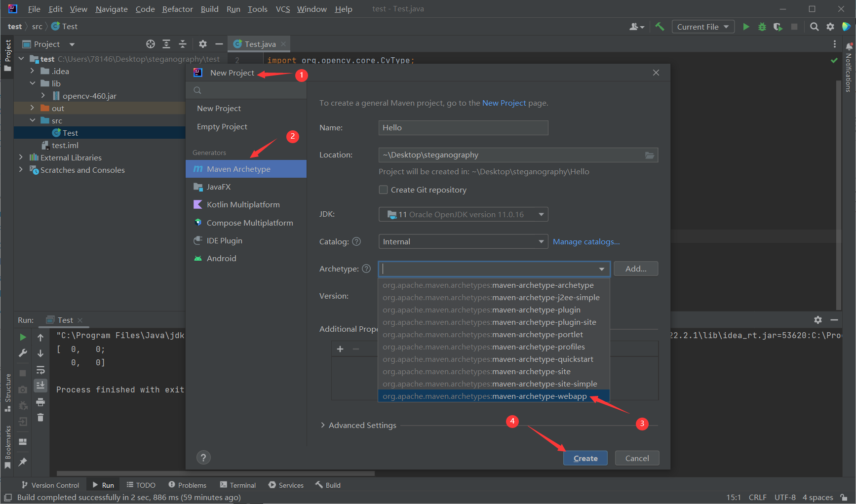
Task: Open Project view dropdown arrow
Action: 72,44
